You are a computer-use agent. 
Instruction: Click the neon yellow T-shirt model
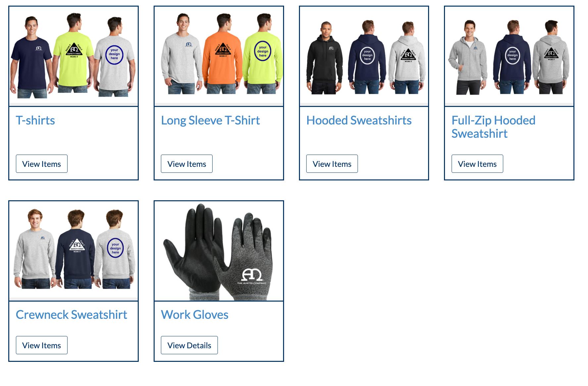coord(73,53)
